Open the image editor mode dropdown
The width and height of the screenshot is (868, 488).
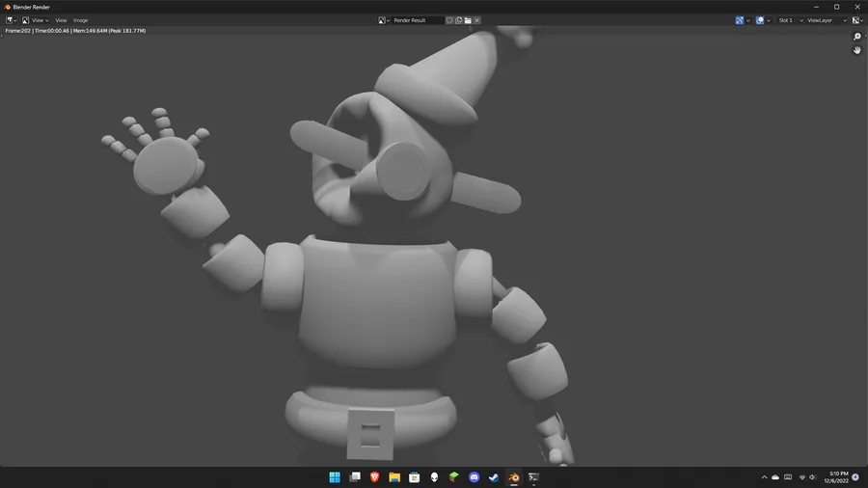[25, 20]
